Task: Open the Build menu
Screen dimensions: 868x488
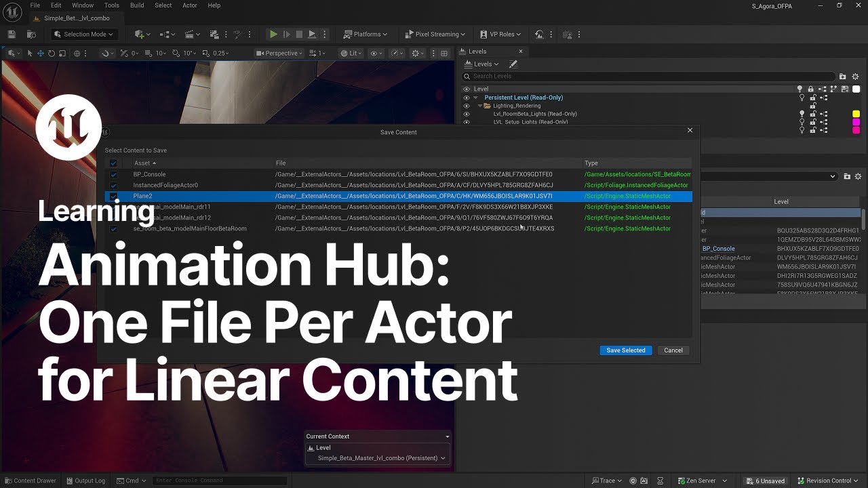Action: pos(137,5)
